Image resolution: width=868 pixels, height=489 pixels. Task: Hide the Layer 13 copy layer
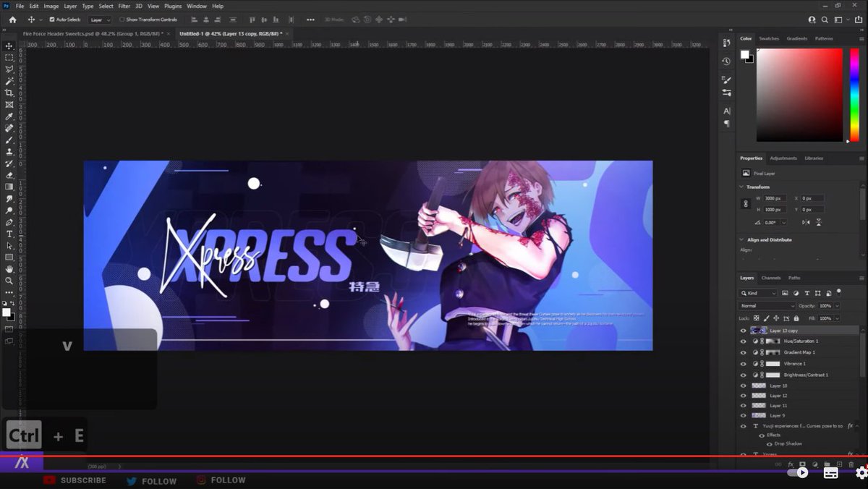[x=743, y=331]
